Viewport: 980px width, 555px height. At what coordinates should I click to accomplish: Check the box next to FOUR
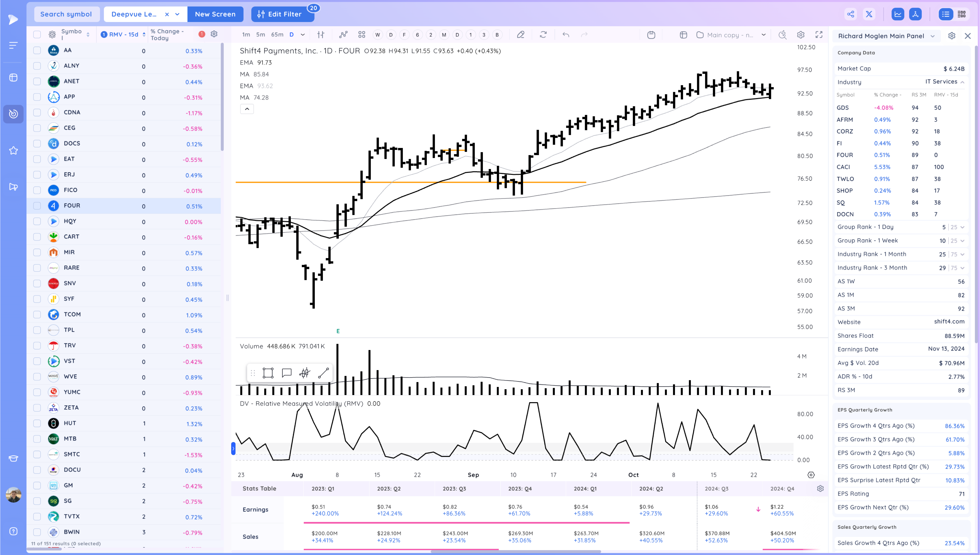tap(37, 206)
